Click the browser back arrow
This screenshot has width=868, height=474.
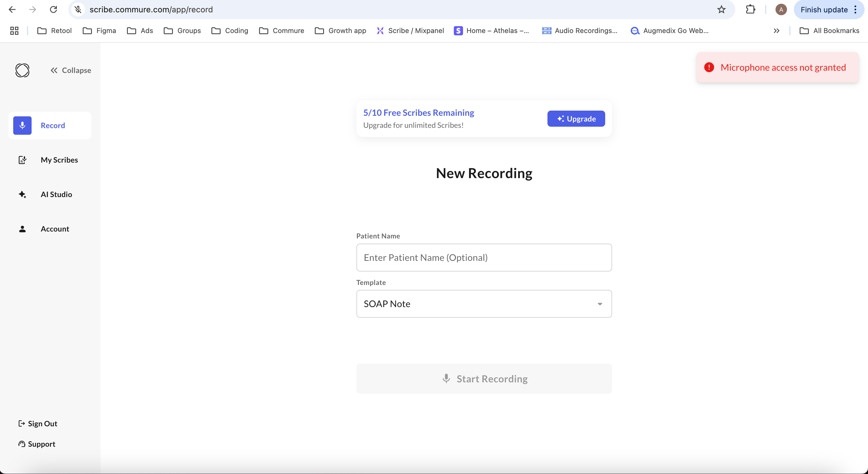(x=12, y=9)
